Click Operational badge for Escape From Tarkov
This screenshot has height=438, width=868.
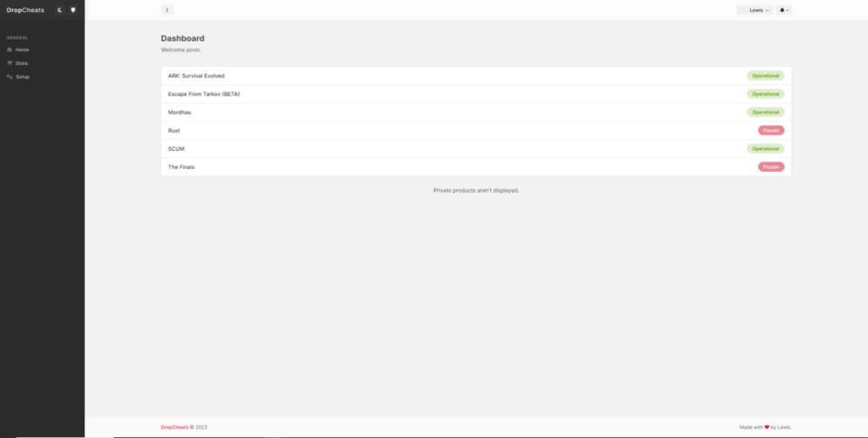click(x=766, y=94)
